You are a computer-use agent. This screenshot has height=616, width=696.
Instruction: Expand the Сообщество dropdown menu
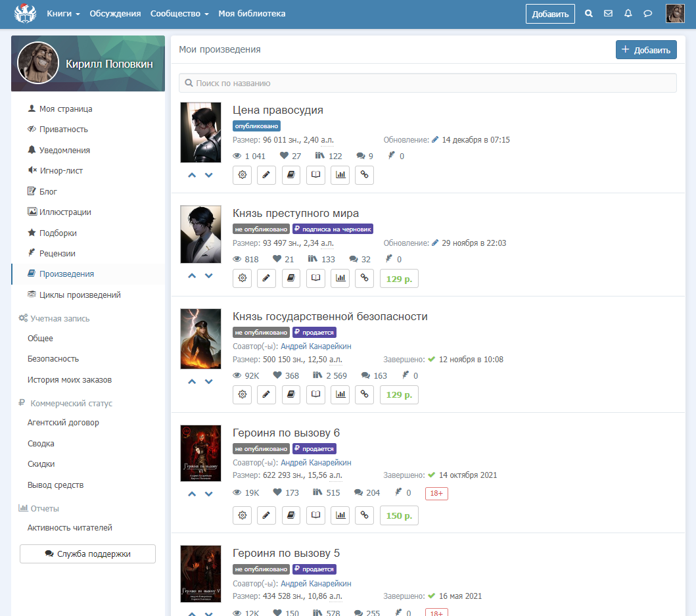(179, 14)
